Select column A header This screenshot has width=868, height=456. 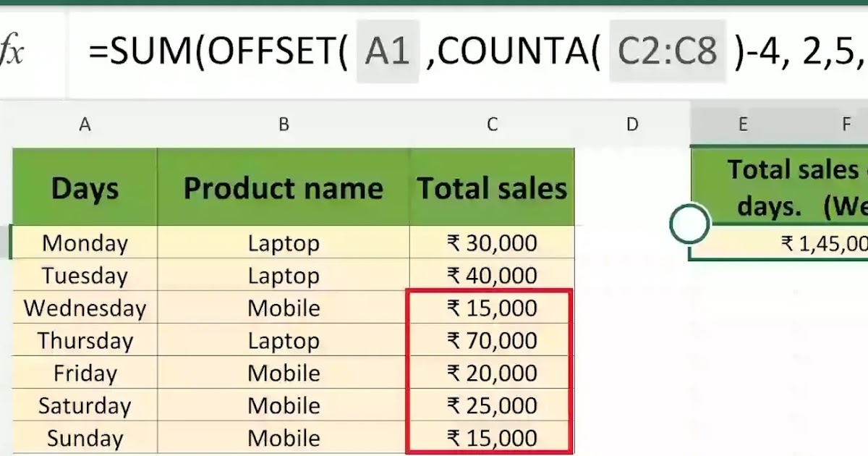tap(85, 124)
